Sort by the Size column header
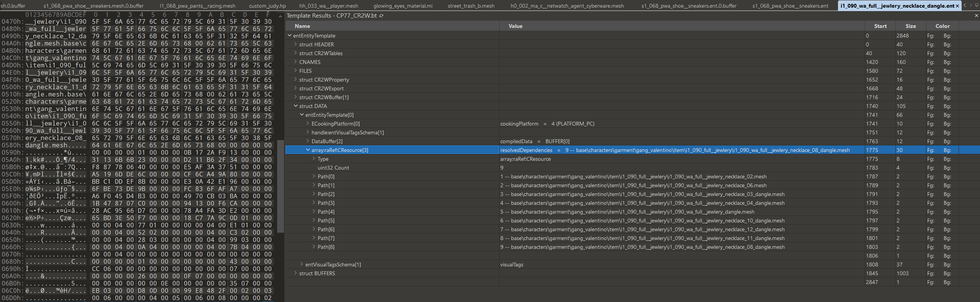The height and width of the screenshot is (302, 980). pos(910,26)
